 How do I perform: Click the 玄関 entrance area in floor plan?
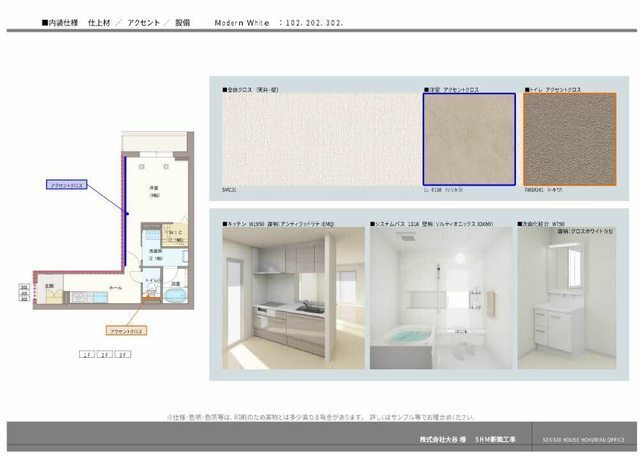tap(49, 287)
